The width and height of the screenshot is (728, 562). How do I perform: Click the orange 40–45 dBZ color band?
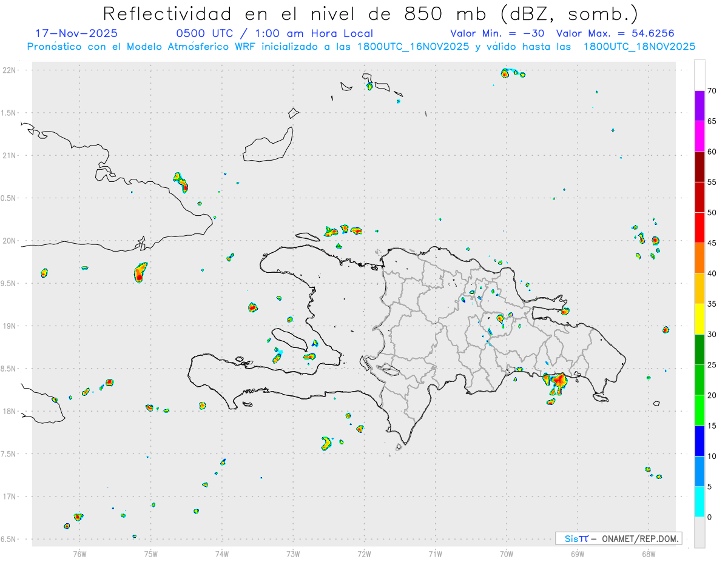coord(699,258)
